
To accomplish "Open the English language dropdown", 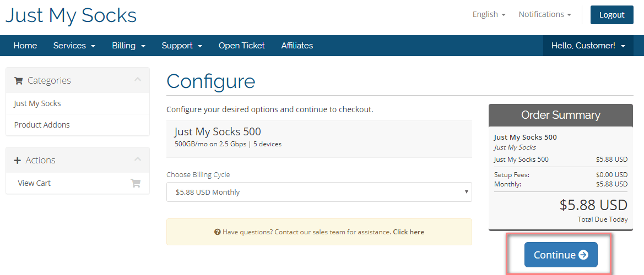I will click(489, 14).
